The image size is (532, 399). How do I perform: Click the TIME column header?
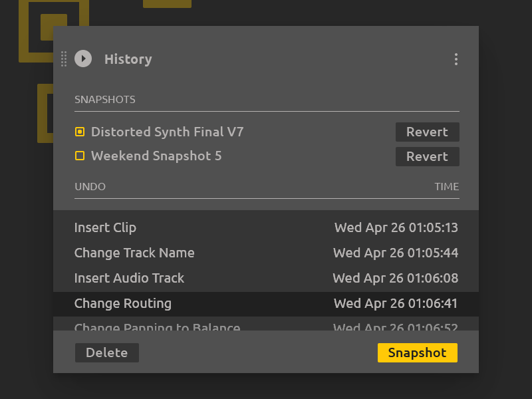click(x=448, y=186)
